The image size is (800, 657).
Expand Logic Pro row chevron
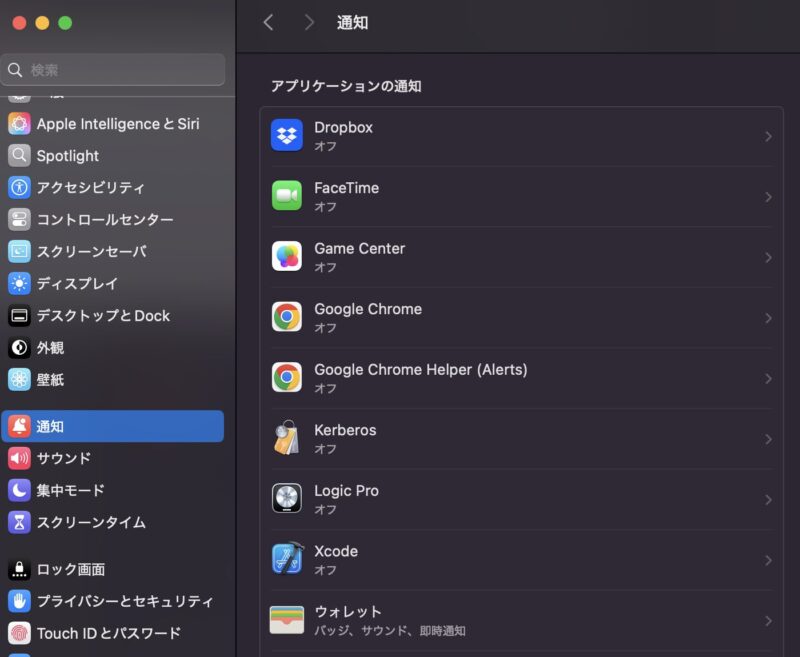pyautogui.click(x=768, y=500)
